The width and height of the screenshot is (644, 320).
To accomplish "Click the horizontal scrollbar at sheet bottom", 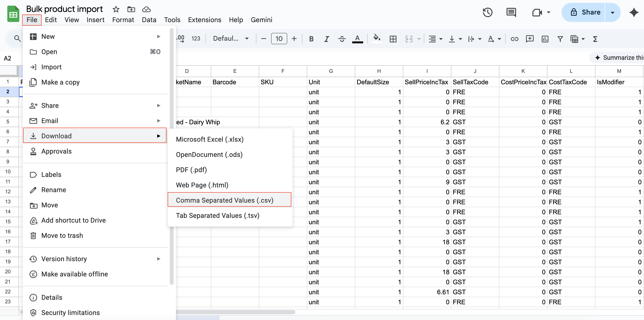I will 235,312.
